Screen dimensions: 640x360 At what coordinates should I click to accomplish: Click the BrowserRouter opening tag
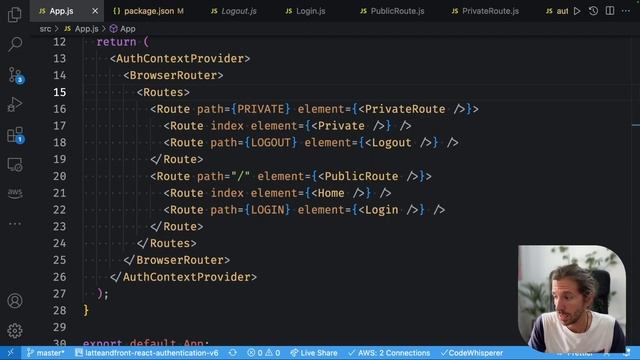173,76
